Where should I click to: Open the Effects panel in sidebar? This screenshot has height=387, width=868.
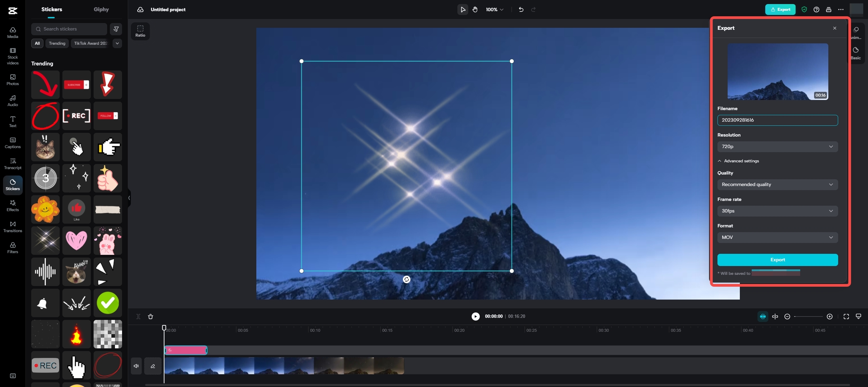coord(13,205)
